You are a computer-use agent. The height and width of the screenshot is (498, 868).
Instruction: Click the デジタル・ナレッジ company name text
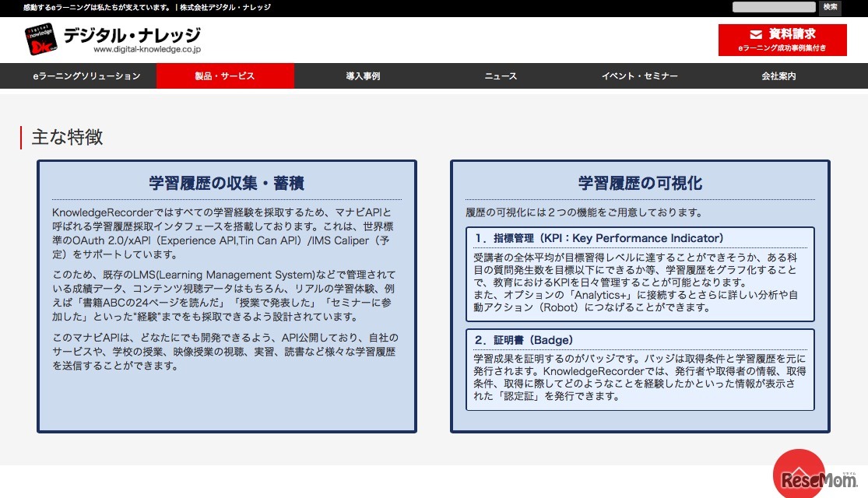tap(132, 35)
